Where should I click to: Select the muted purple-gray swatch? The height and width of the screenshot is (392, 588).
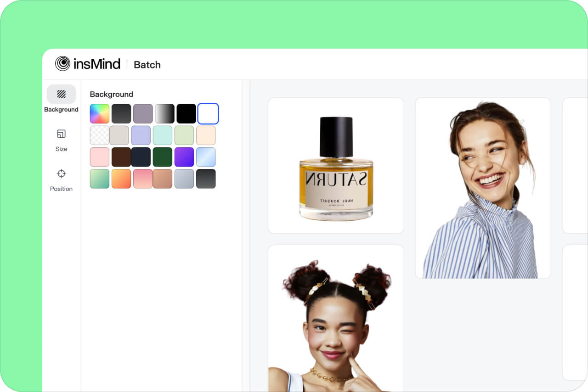coord(143,114)
